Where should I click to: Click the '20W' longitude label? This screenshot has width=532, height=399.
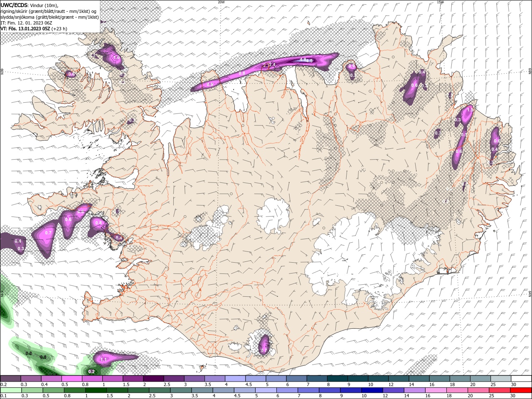click(221, 2)
